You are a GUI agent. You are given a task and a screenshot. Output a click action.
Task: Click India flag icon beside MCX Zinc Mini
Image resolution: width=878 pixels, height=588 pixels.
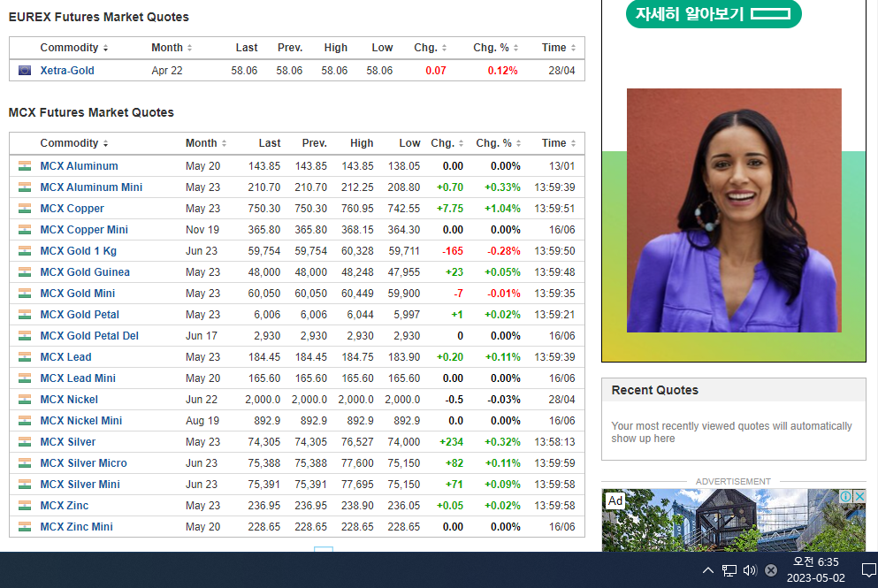[25, 528]
